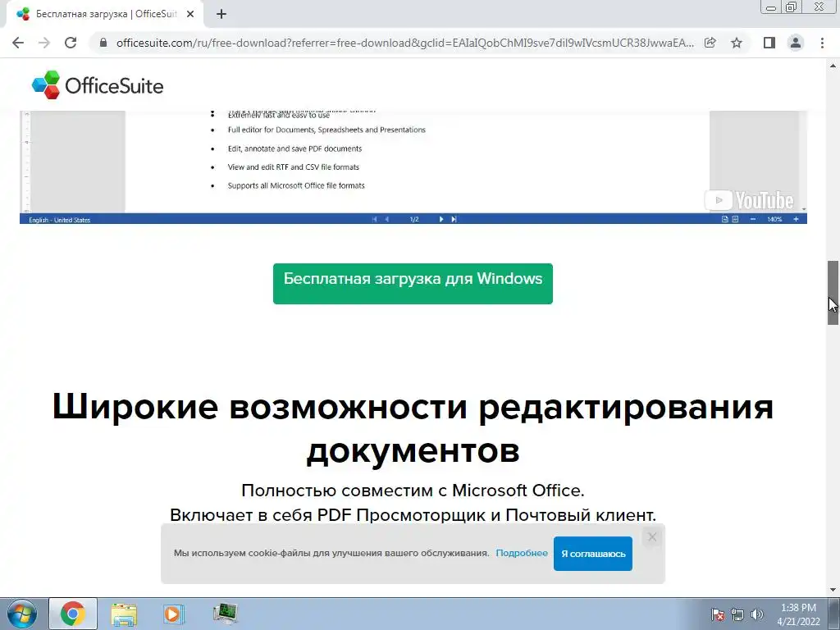Click previous page arrow in video
The width and height of the screenshot is (840, 630).
coord(387,219)
